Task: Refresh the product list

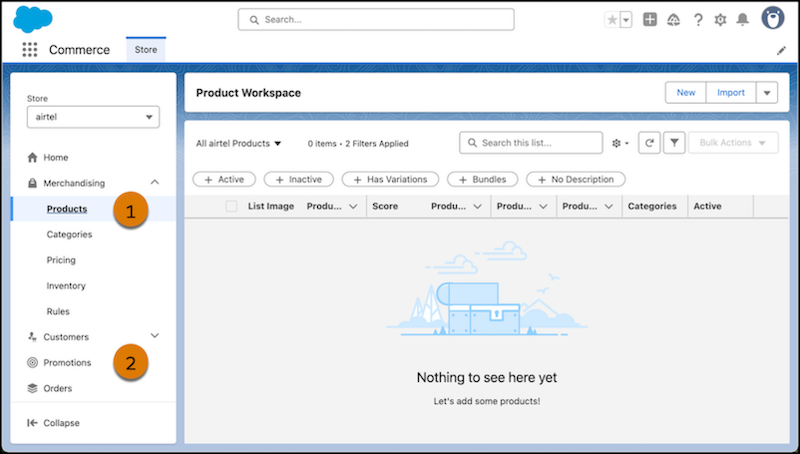Action: pyautogui.click(x=649, y=143)
